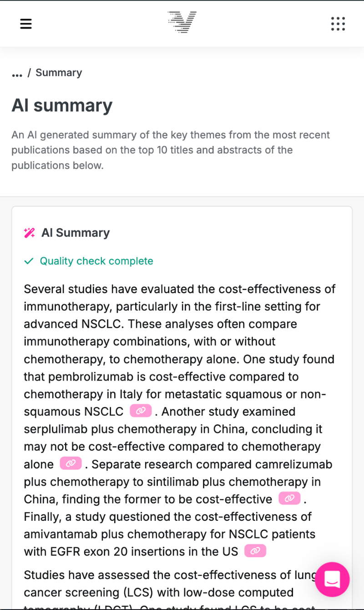The width and height of the screenshot is (364, 610).
Task: Click the pink magic wand icon
Action: pyautogui.click(x=30, y=233)
